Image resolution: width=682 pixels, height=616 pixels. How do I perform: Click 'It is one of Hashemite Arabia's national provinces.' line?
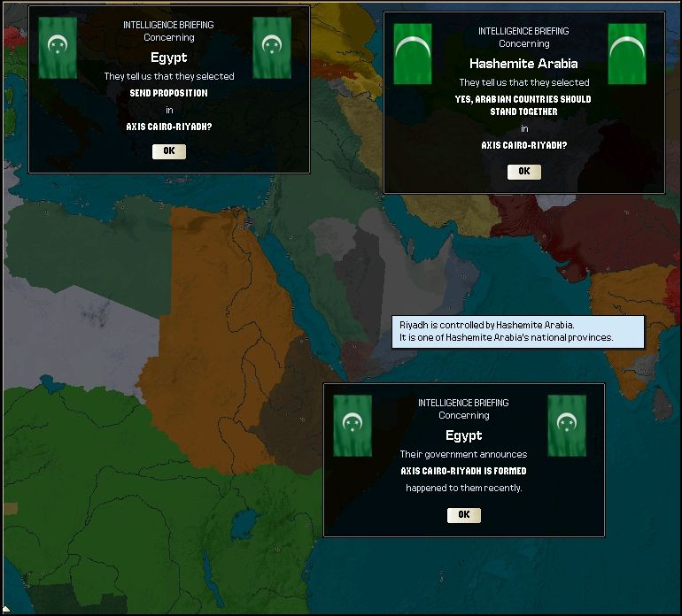click(x=507, y=338)
